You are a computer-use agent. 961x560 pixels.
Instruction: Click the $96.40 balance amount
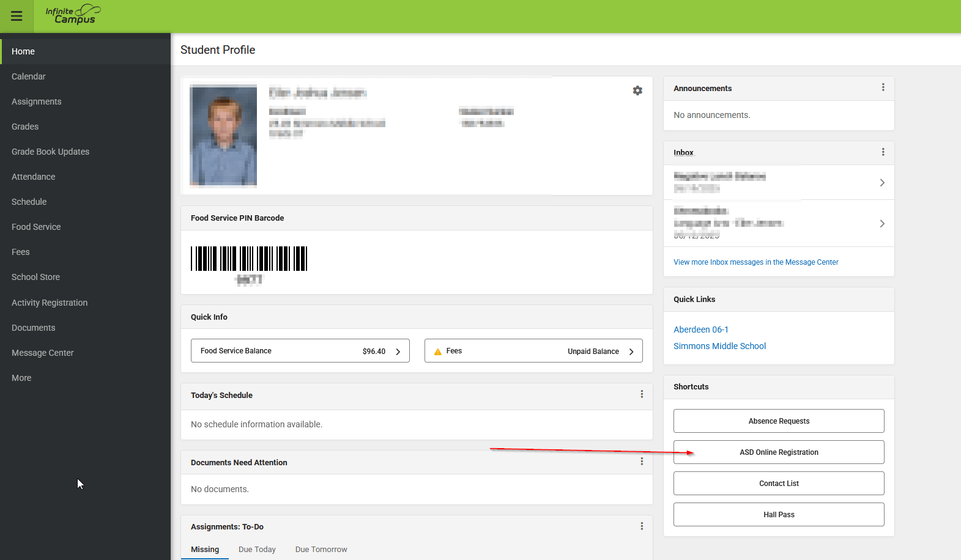pyautogui.click(x=374, y=352)
